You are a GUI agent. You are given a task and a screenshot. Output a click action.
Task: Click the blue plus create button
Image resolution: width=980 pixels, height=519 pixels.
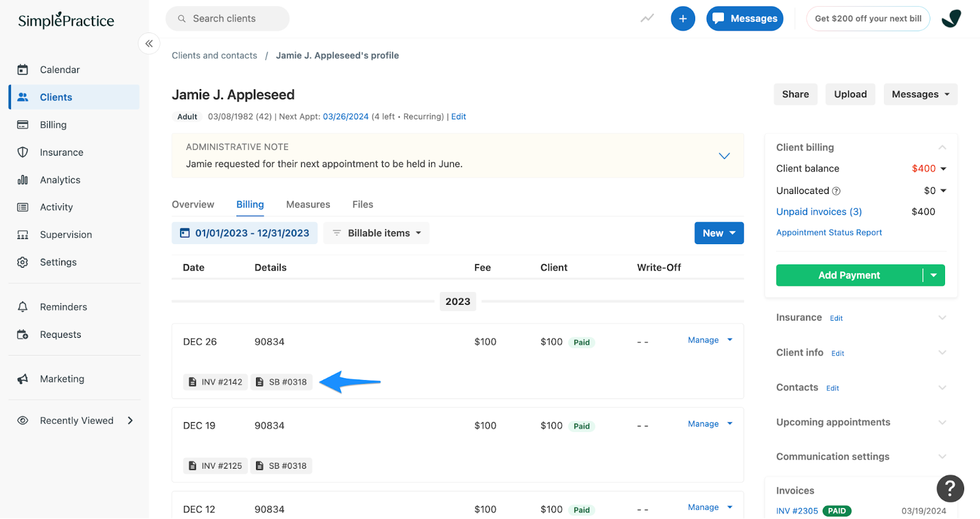pyautogui.click(x=683, y=19)
